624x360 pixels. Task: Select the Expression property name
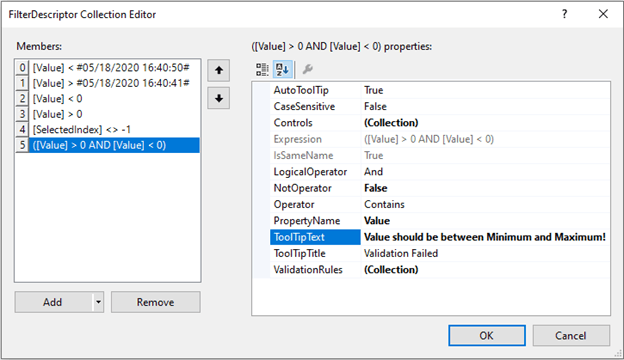pyautogui.click(x=298, y=139)
